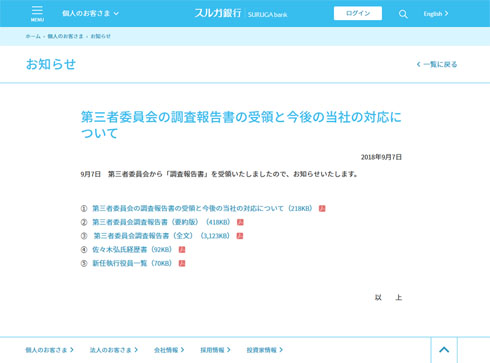490x363 pixels.
Task: Open footer 採用情報 link
Action: click(x=215, y=350)
